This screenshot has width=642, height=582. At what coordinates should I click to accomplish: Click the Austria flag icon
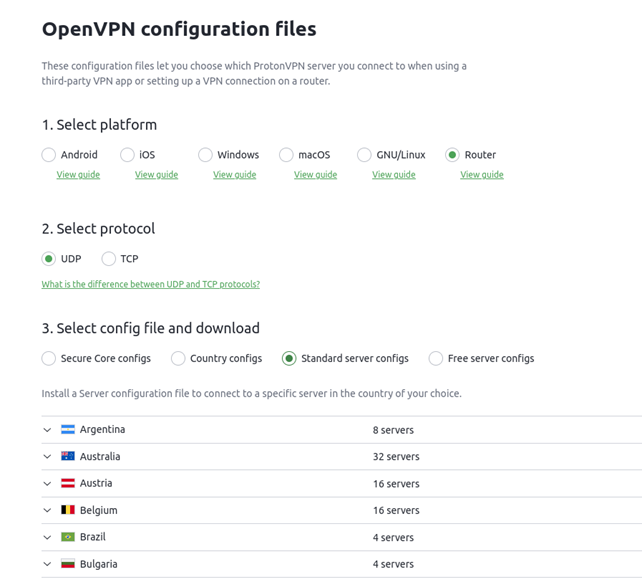click(68, 483)
